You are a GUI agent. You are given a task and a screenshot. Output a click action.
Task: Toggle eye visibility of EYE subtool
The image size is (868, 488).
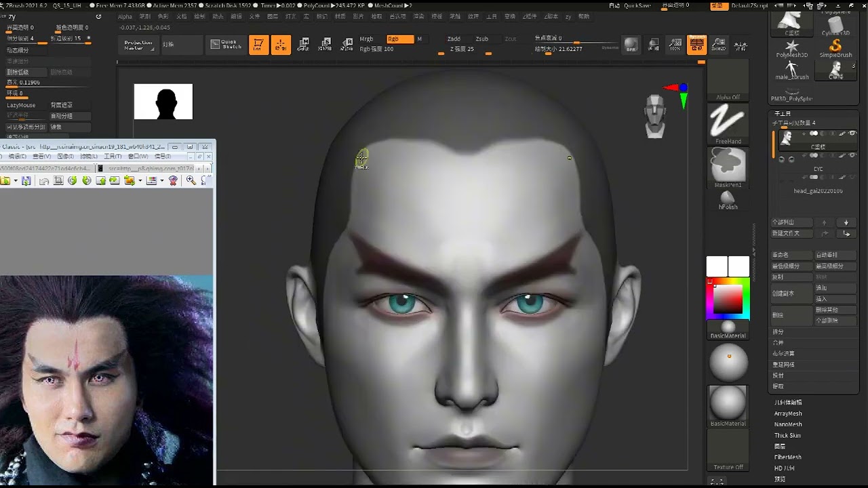coord(852,156)
